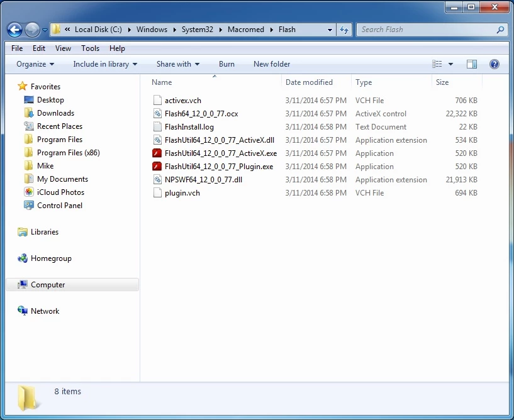Jump to System32 in the address path
The image size is (514, 420).
pos(198,30)
